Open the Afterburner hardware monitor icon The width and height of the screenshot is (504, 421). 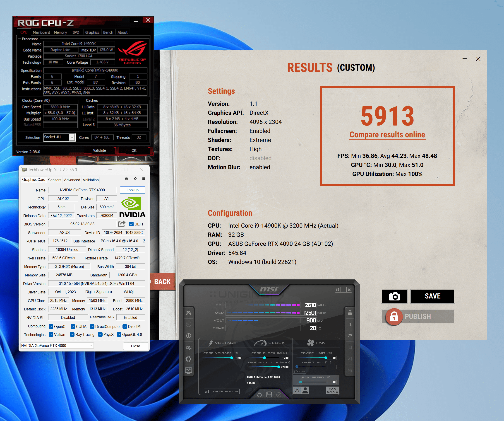coord(189,370)
